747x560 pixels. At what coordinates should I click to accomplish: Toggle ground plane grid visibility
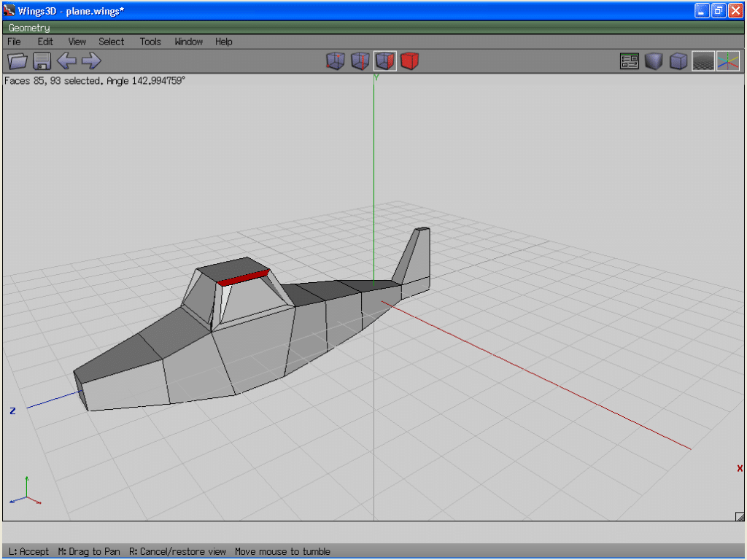tap(703, 61)
